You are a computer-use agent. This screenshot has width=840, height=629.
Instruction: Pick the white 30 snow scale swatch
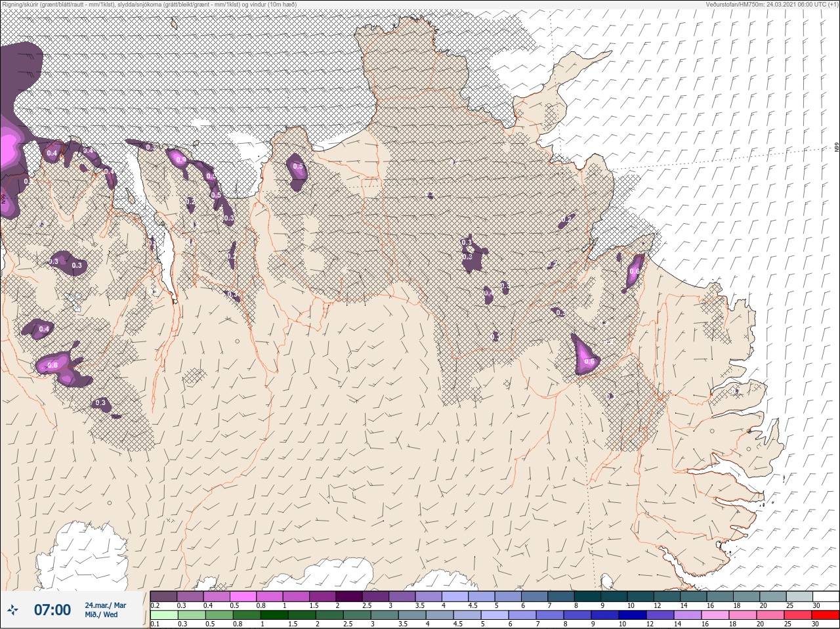[826, 596]
